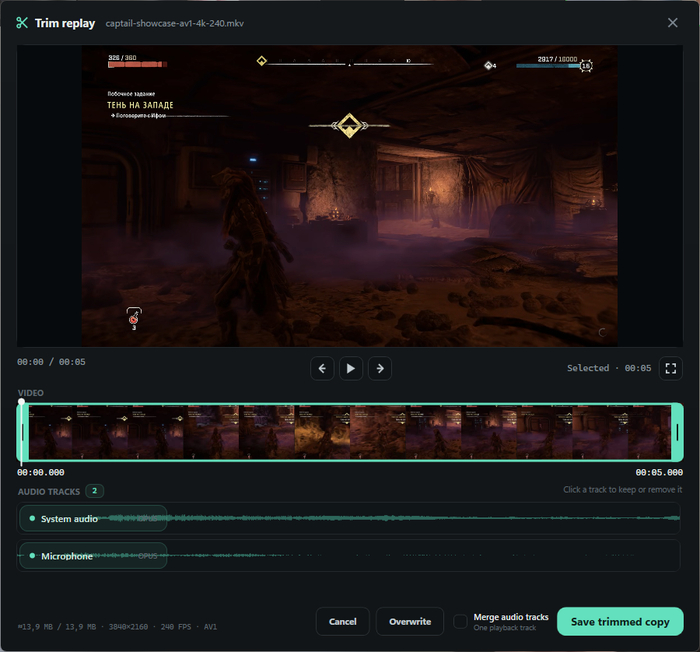Enable Merge audio tracks checkbox
Viewport: 700px width, 652px height.
[460, 621]
